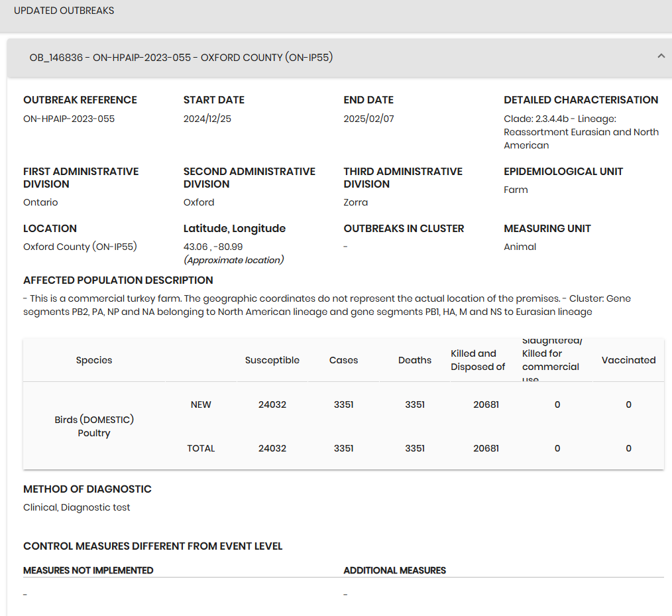This screenshot has height=616, width=672.
Task: Click the Oxford County (ON-IP55) location text
Action: pos(80,247)
